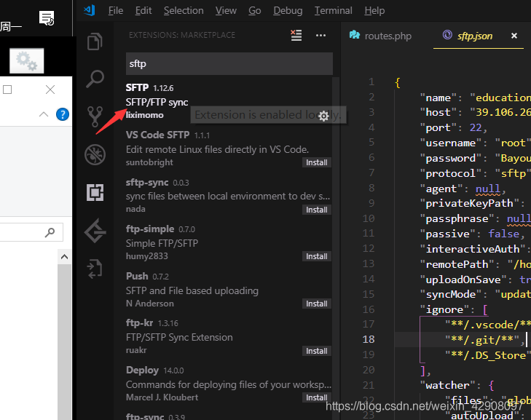531x420 pixels.
Task: Click the VS Code logo icon
Action: tap(90, 10)
